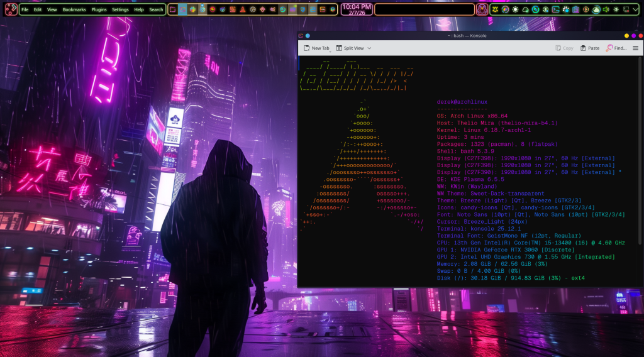Open the Plugins menu

[x=99, y=9]
